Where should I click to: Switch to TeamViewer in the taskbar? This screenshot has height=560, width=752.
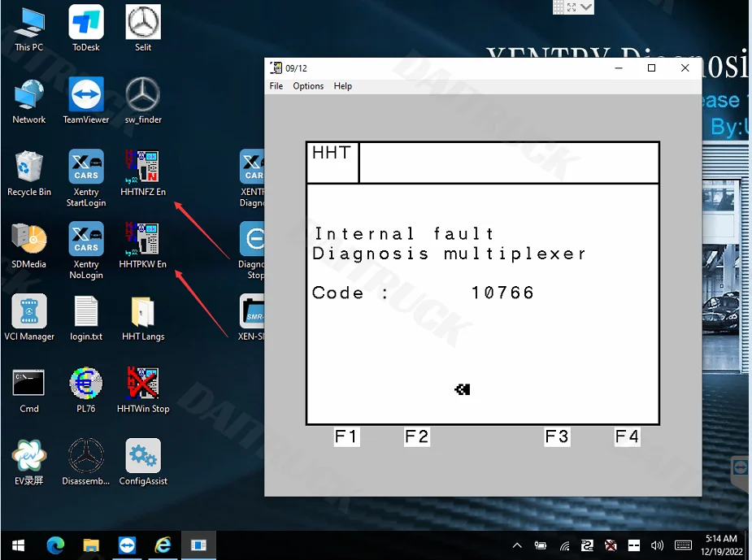coord(127,545)
